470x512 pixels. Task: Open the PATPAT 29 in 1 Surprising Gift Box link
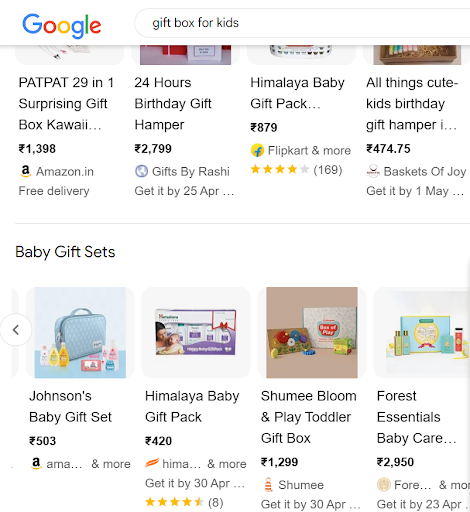[66, 104]
